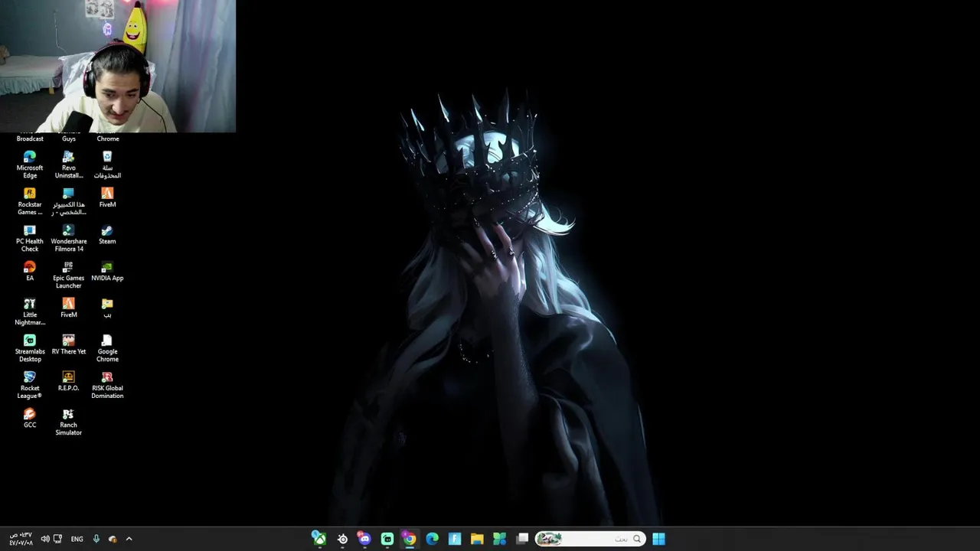
Task: Open RISK Global Domination shortcut
Action: coord(107,385)
